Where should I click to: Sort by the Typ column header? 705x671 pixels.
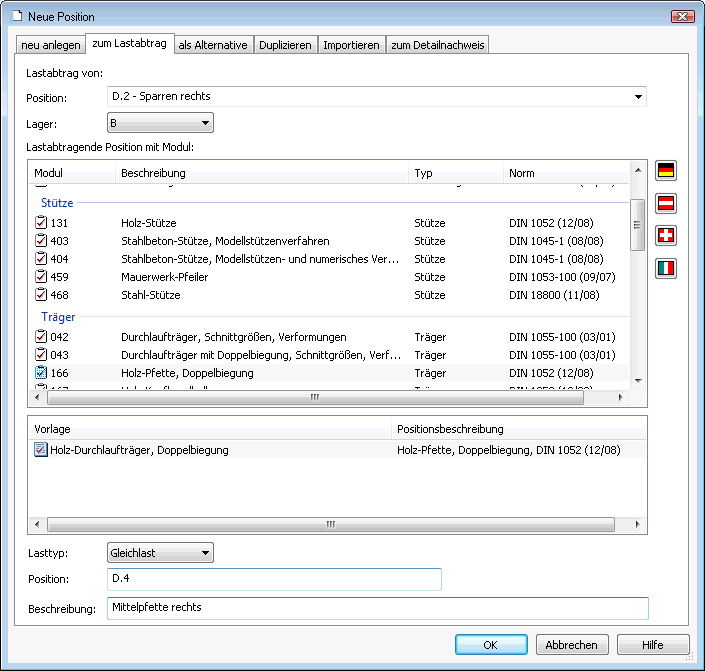[x=456, y=173]
